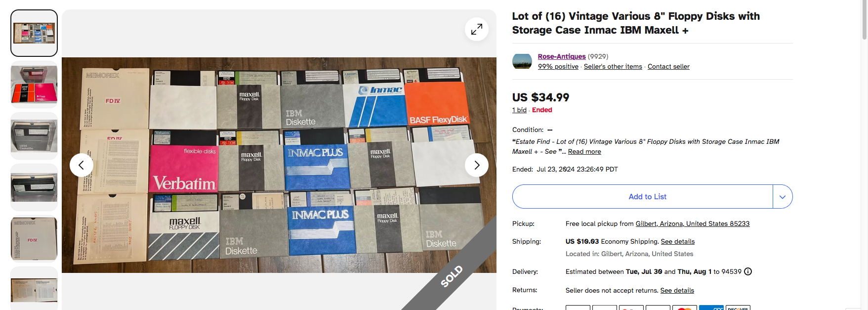868x310 pixels.
Task: View the 1 bid history link
Action: pos(519,110)
